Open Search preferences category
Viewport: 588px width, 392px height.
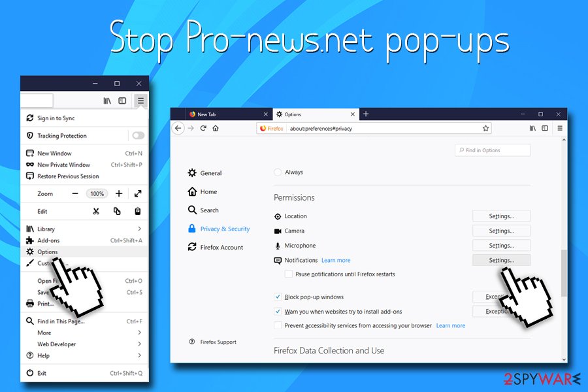(203, 210)
